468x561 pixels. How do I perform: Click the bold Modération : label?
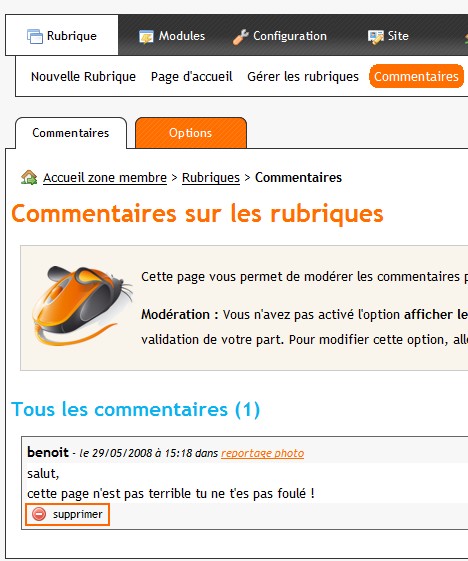click(x=180, y=314)
